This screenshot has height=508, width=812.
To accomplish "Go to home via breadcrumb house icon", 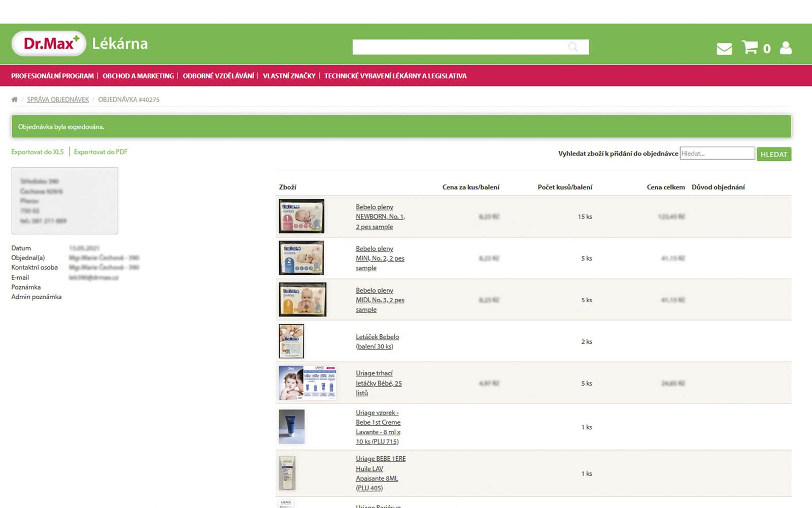I will 14,100.
